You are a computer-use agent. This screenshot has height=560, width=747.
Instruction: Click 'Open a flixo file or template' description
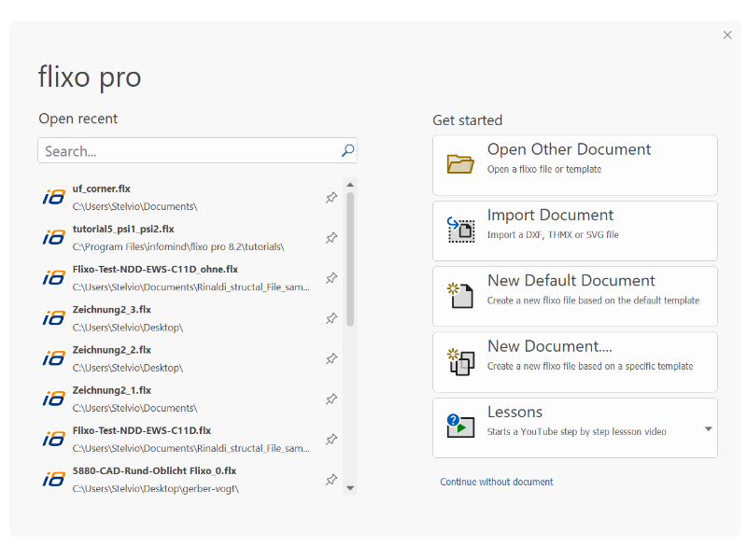pyautogui.click(x=544, y=170)
